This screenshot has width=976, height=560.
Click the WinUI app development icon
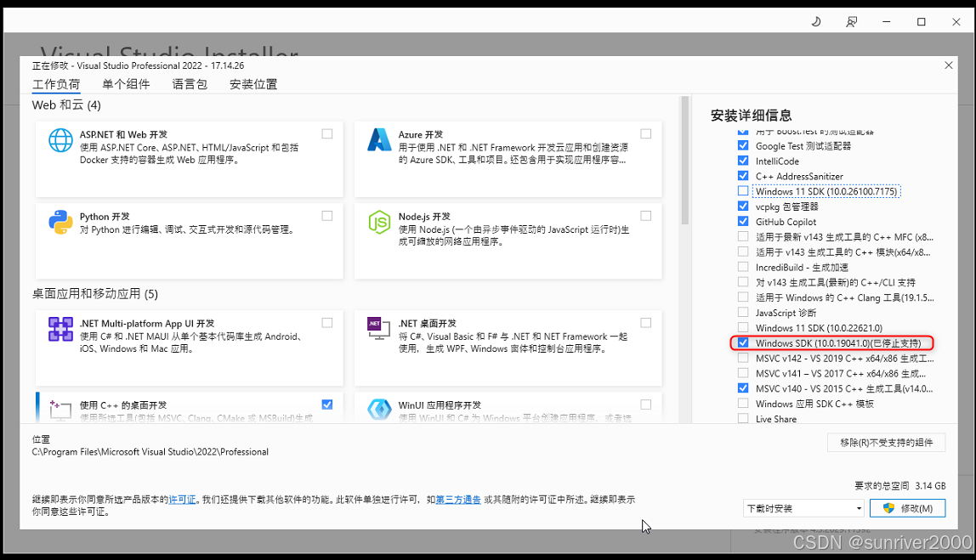pyautogui.click(x=379, y=410)
